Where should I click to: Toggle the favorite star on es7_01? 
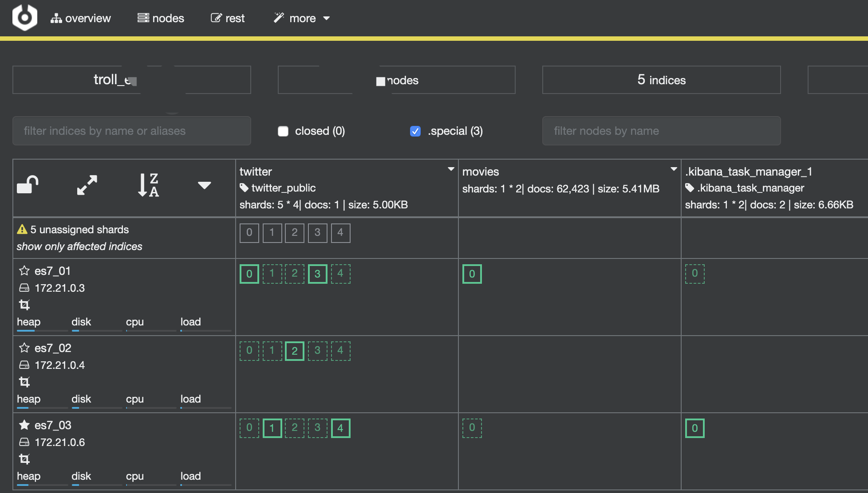[24, 271]
